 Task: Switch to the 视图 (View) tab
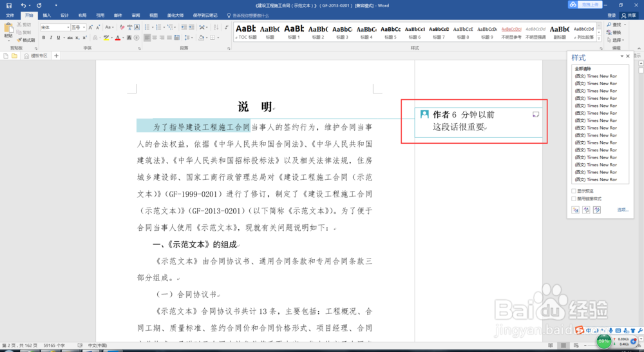pos(153,15)
